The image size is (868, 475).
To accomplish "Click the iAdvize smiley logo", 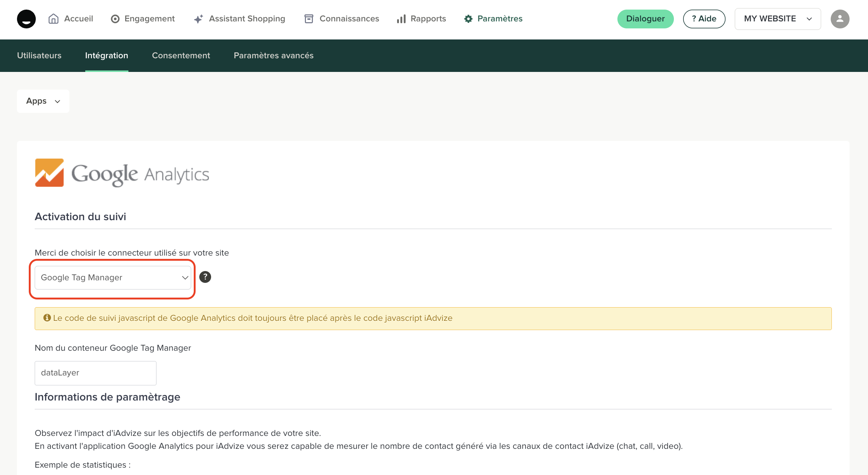I will (x=26, y=19).
